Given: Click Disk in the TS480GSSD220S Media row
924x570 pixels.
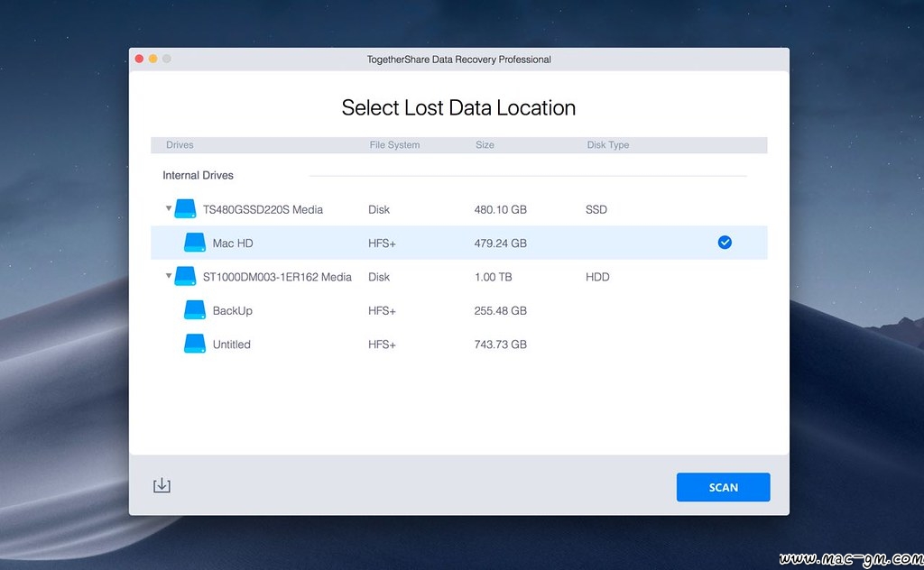Looking at the screenshot, I should coord(379,209).
